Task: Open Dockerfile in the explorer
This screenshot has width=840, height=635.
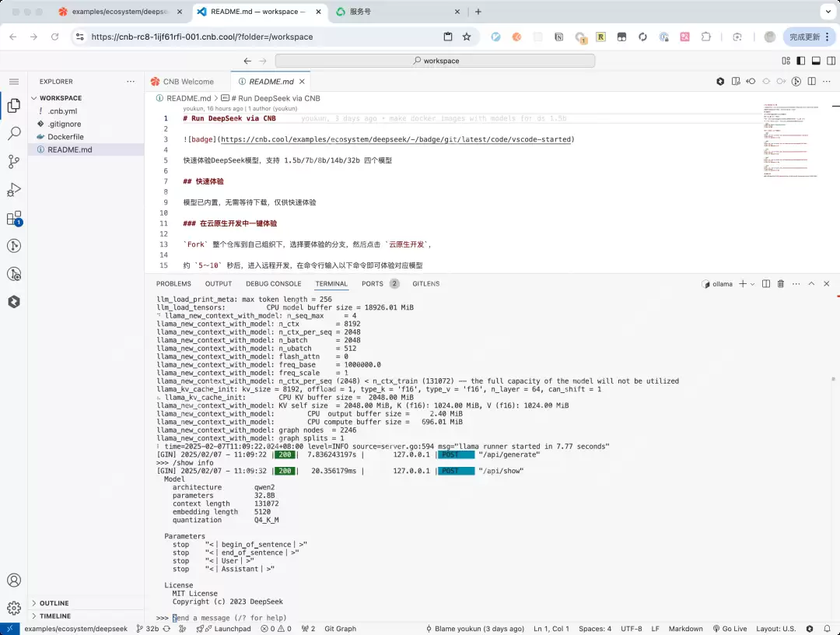Action: [65, 137]
